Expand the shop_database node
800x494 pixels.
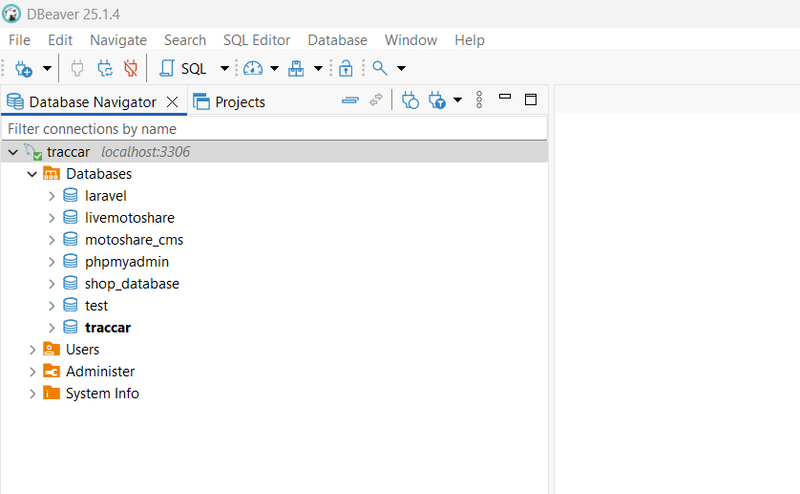pyautogui.click(x=52, y=284)
